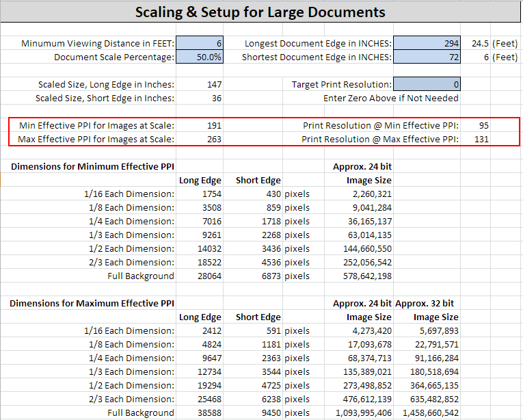The height and width of the screenshot is (420, 523).
Task: Click the Scaling & Setup title header
Action: point(260,12)
